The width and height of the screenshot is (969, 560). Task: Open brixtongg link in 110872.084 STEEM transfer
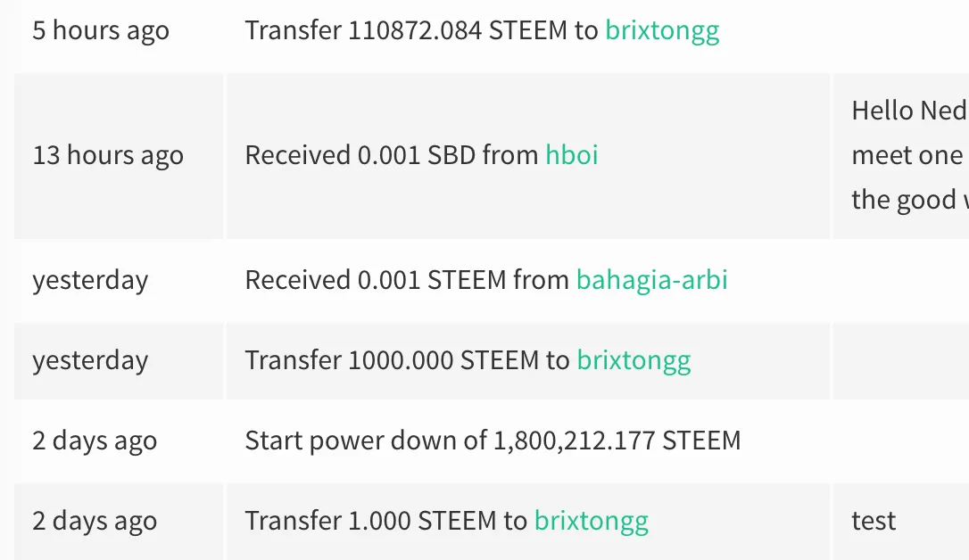point(662,31)
